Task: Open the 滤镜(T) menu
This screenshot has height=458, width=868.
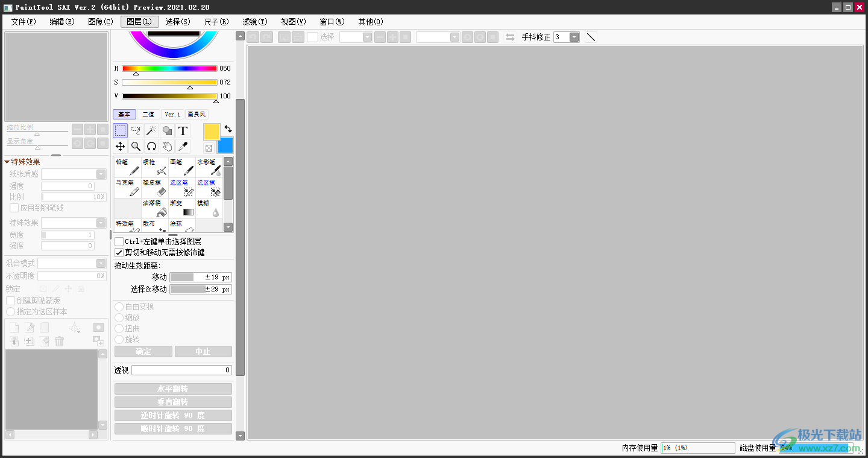Action: tap(255, 22)
